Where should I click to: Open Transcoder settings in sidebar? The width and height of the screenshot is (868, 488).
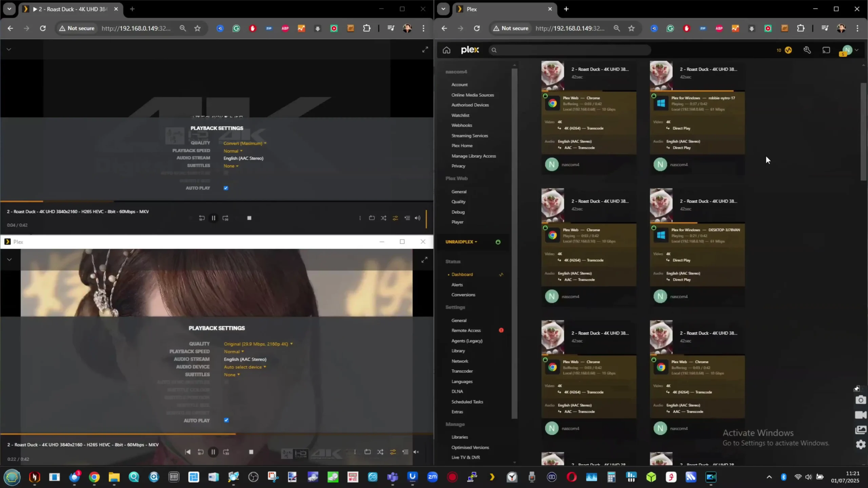[462, 371]
